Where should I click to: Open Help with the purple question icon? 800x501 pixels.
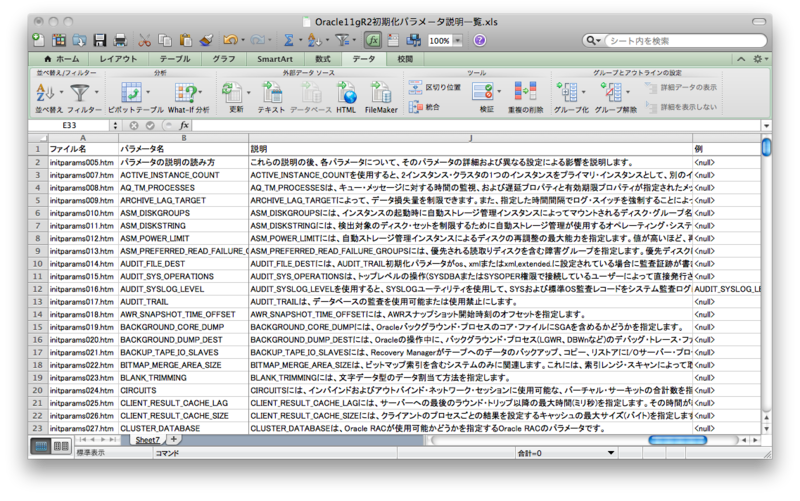[x=480, y=40]
